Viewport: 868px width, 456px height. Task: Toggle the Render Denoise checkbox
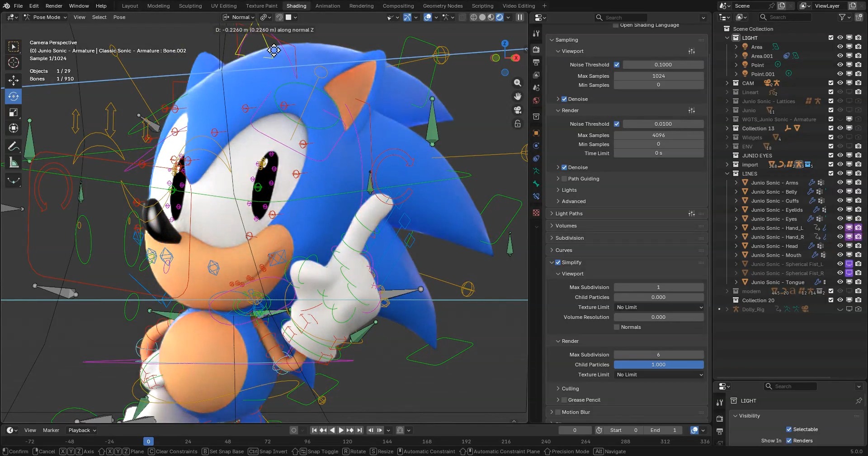click(x=564, y=167)
